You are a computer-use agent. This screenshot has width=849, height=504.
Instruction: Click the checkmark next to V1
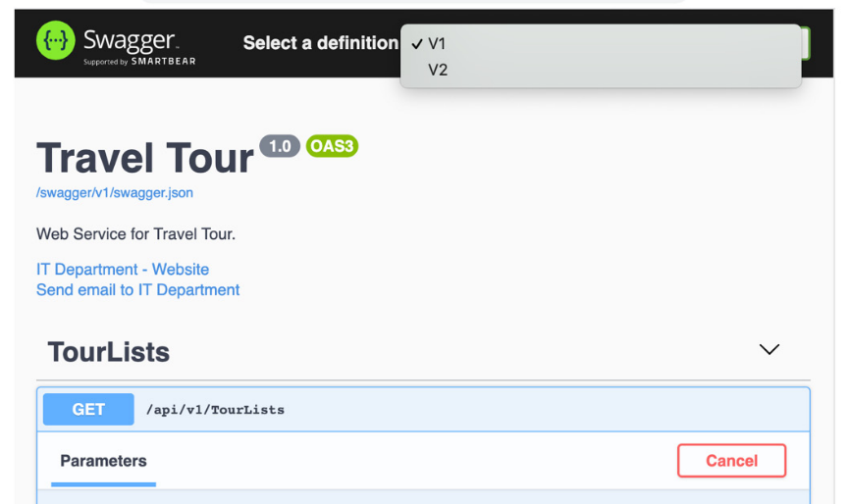[x=417, y=44]
